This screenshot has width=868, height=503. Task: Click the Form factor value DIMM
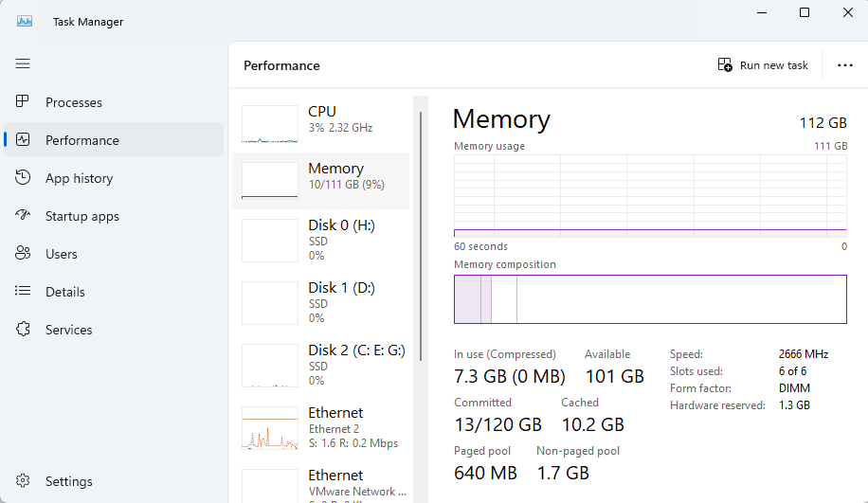(x=794, y=388)
